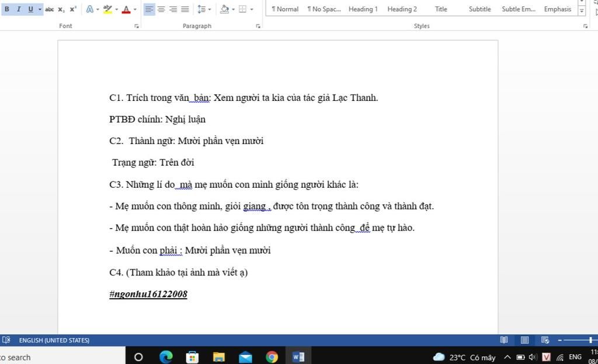Click ENG input language indicator

[x=575, y=357]
